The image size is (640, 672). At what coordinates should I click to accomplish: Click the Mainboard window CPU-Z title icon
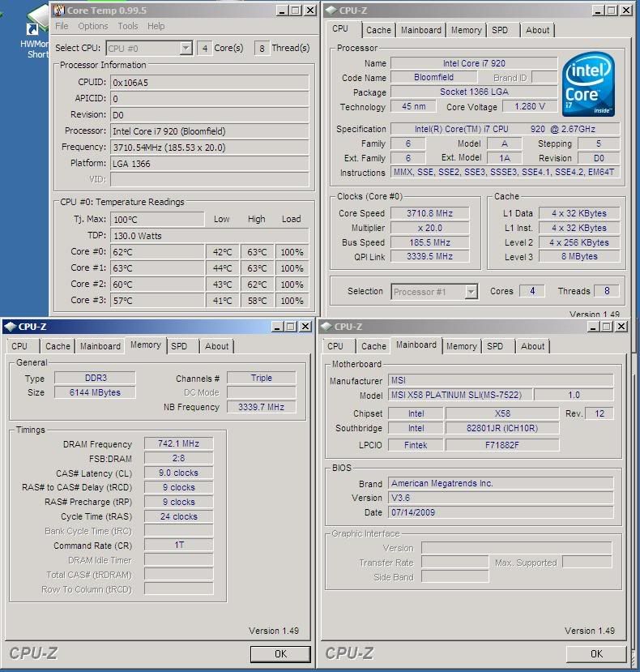pos(326,327)
